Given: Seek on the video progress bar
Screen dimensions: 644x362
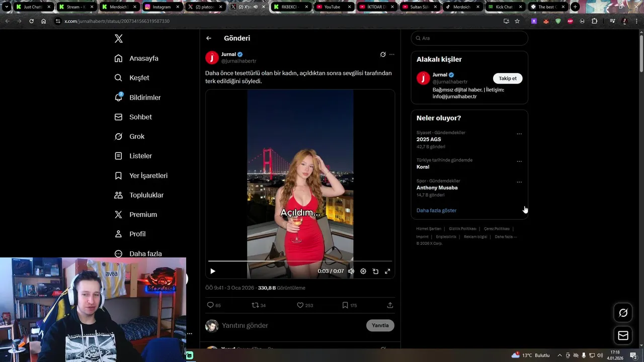Looking at the screenshot, I should click(x=300, y=261).
